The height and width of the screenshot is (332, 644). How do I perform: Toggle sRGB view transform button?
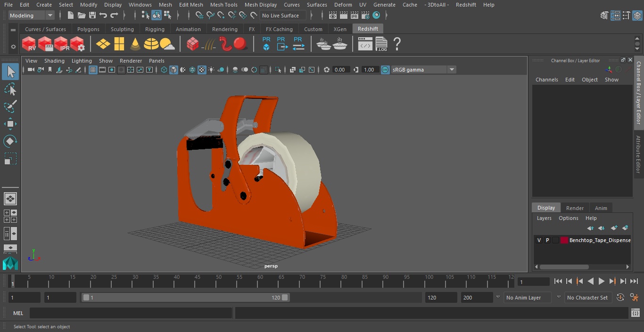385,70
